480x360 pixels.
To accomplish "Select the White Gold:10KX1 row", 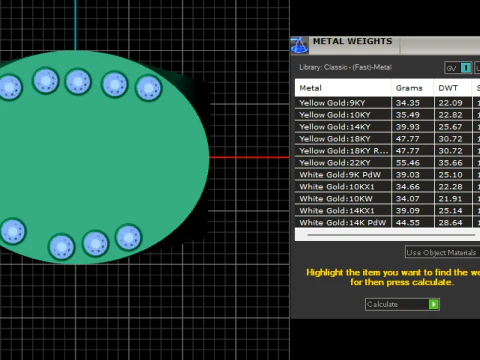I will 387,187.
